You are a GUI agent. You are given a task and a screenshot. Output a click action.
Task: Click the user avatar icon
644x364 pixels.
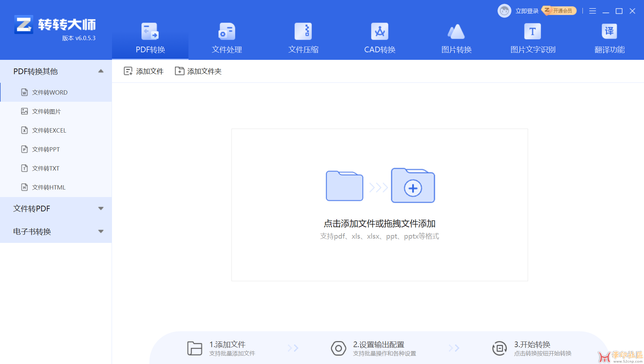pyautogui.click(x=504, y=11)
